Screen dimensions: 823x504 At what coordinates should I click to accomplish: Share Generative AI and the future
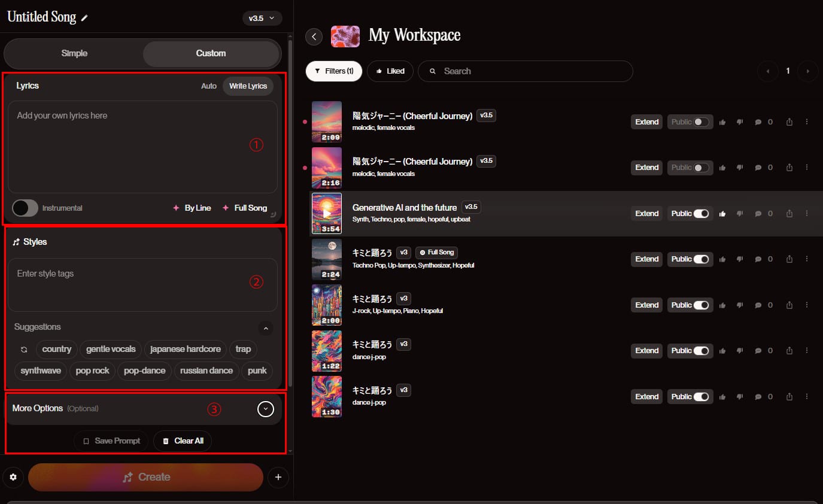pyautogui.click(x=789, y=214)
